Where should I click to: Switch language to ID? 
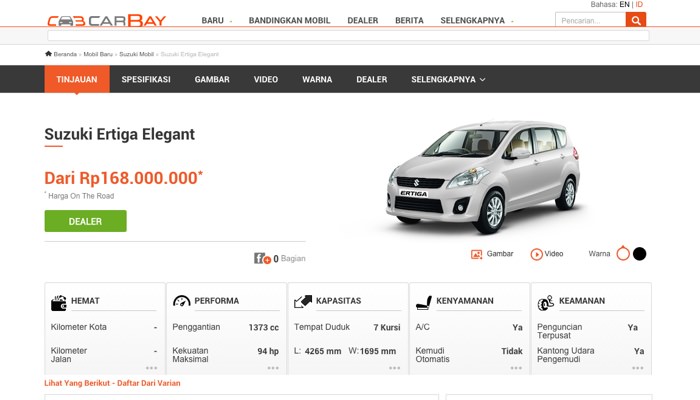click(x=639, y=4)
